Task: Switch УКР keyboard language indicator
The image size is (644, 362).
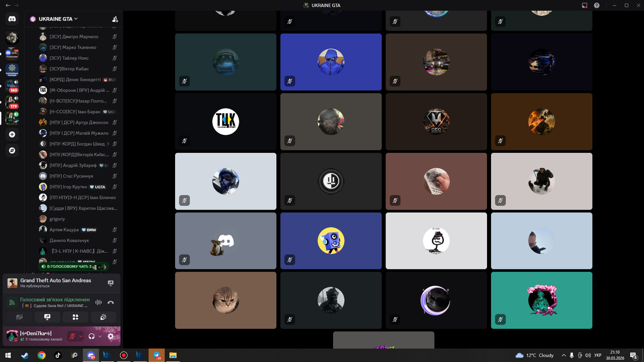Action: (598, 355)
